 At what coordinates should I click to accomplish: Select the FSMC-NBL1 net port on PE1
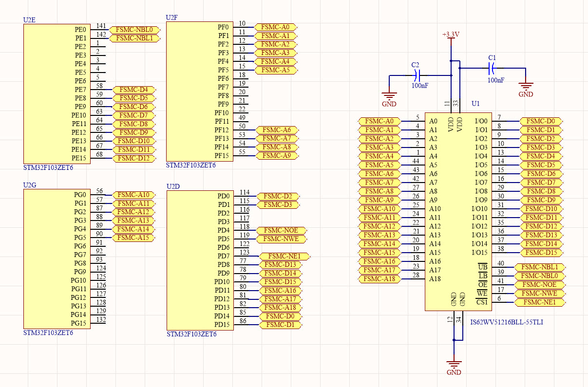(x=134, y=38)
